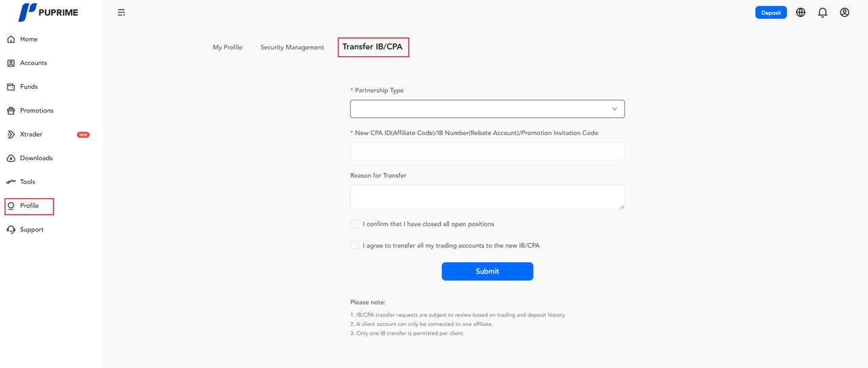Viewport: 868px width, 368px height.
Task: Click the Downloads sidebar icon
Action: click(x=11, y=158)
